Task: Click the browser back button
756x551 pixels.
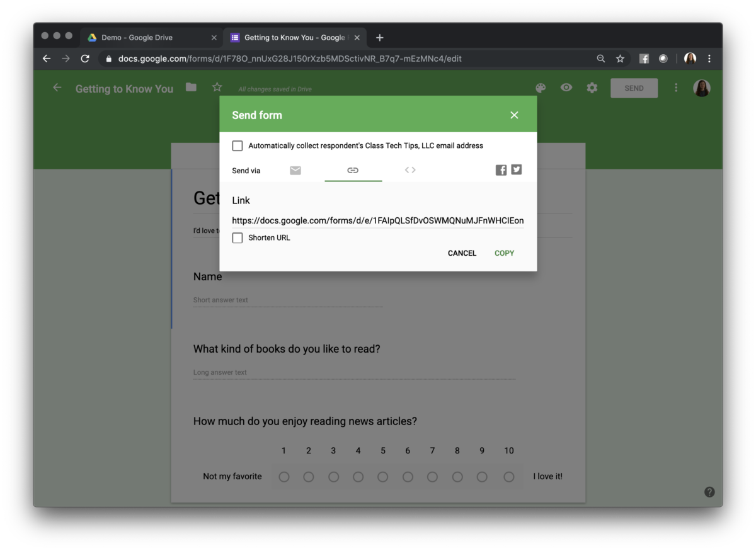Action: point(47,59)
